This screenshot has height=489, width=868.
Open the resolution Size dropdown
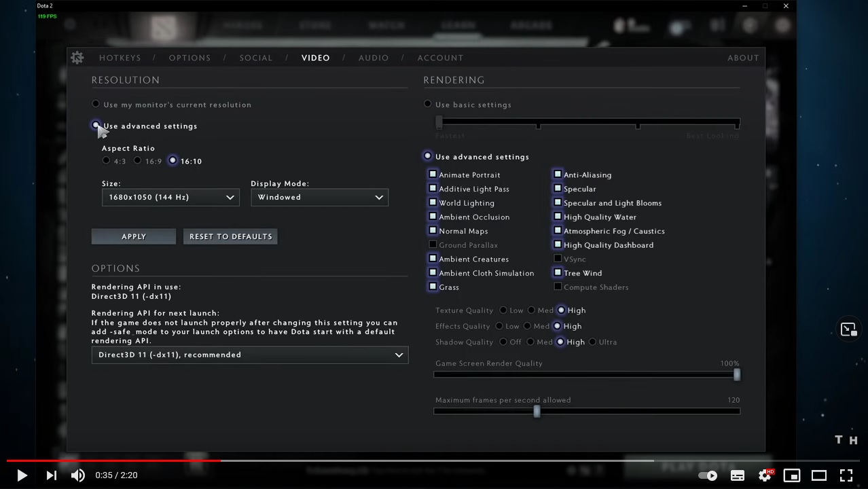tap(170, 197)
